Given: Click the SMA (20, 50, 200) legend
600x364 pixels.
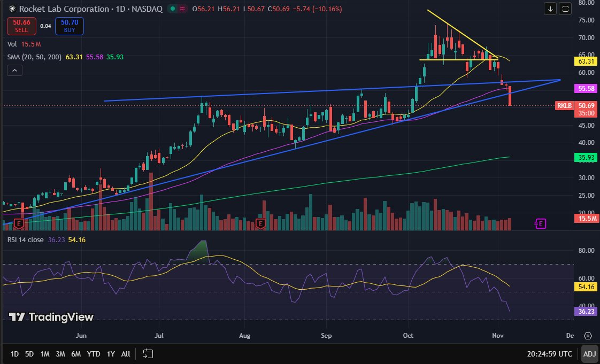Looking at the screenshot, I should [x=65, y=57].
